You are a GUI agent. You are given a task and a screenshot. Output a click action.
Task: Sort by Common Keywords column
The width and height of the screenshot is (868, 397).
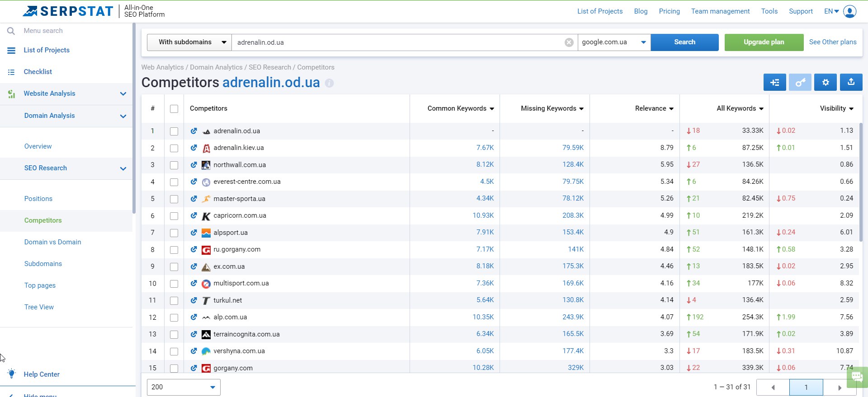pos(461,108)
